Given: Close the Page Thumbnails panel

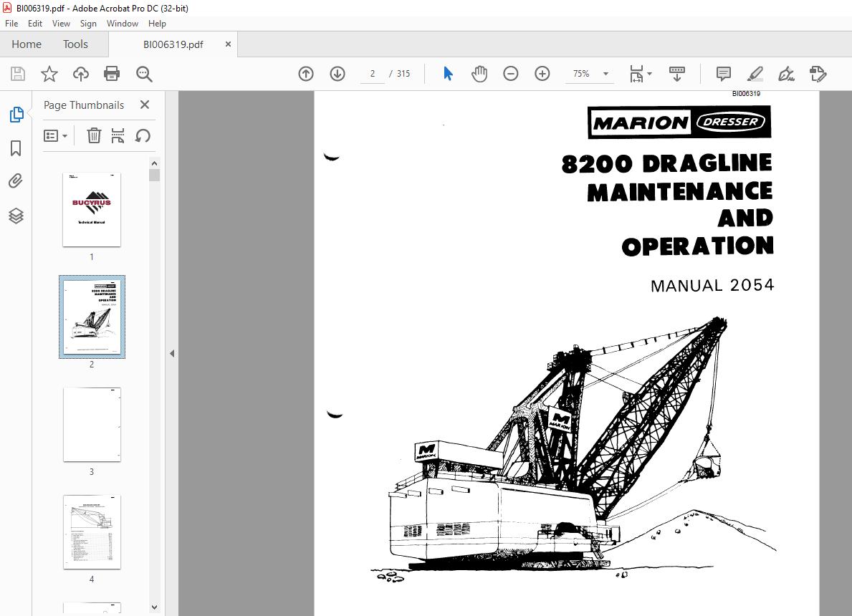Looking at the screenshot, I should [145, 105].
